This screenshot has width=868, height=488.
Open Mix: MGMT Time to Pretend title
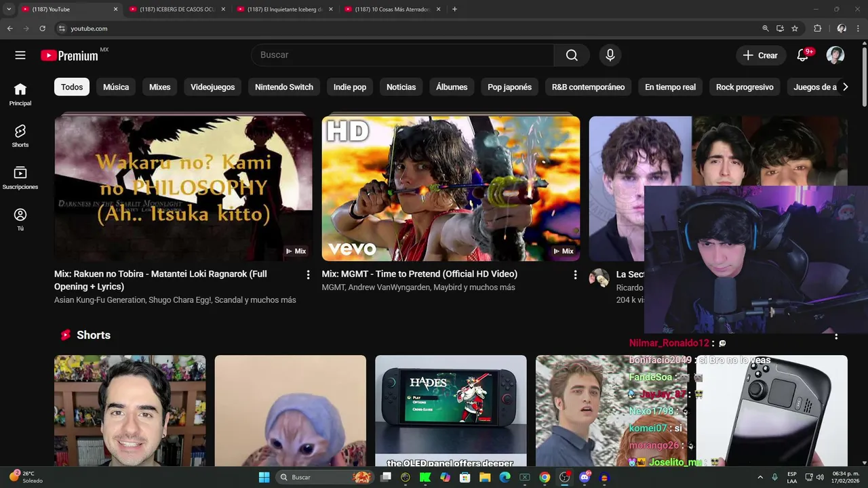pos(420,274)
